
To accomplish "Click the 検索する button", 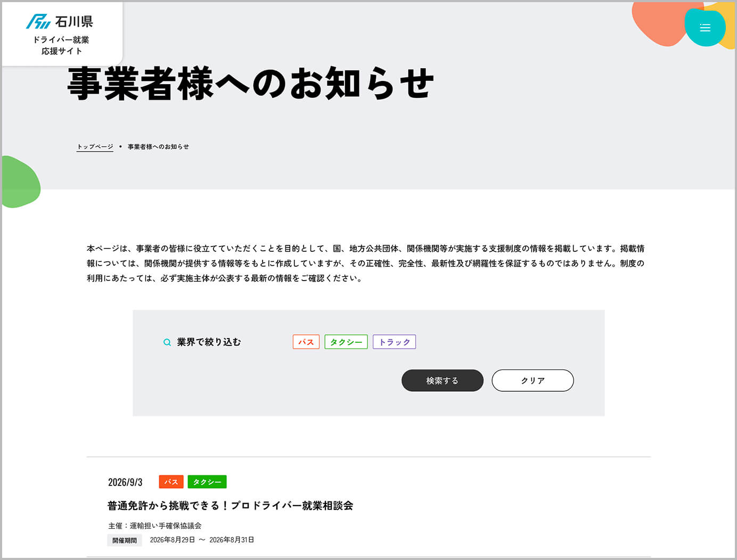I will [x=443, y=381].
